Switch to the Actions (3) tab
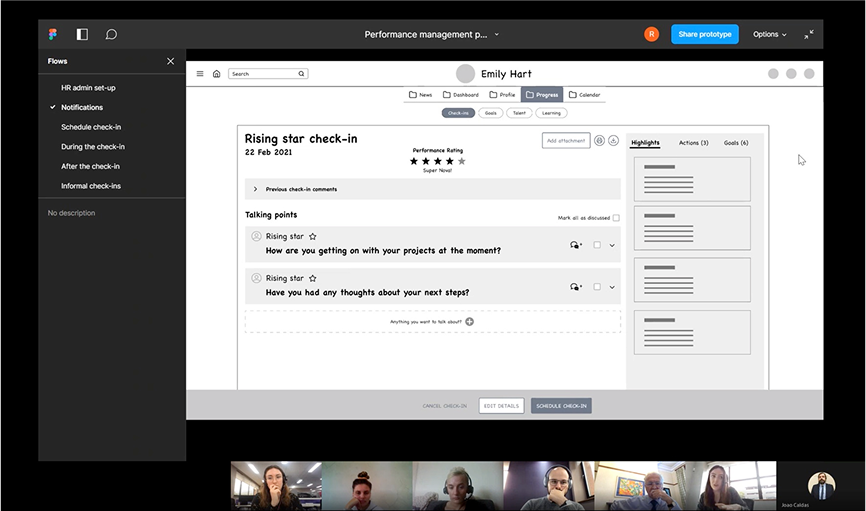Viewport: 866px width, 511px height. [693, 143]
